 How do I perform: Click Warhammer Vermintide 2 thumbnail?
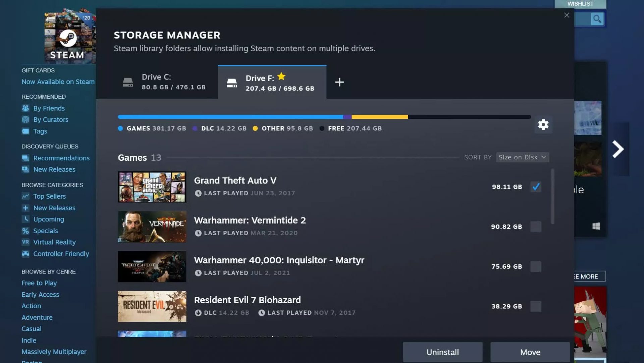(x=152, y=226)
